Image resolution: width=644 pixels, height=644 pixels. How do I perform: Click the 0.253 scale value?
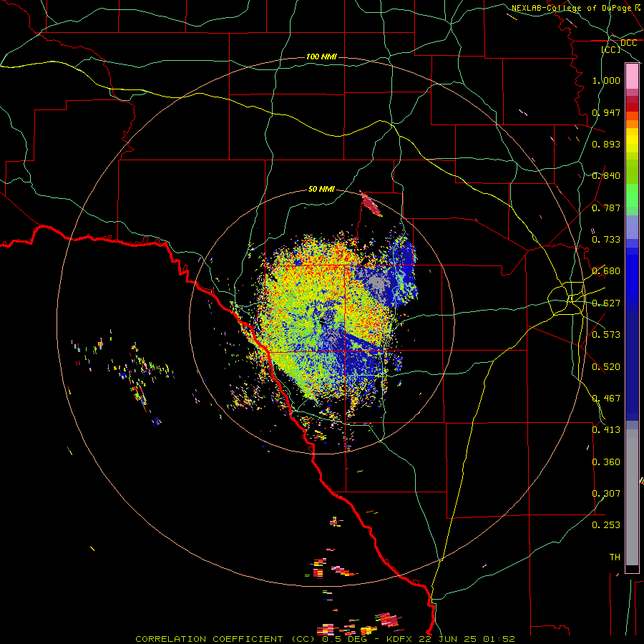606,525
